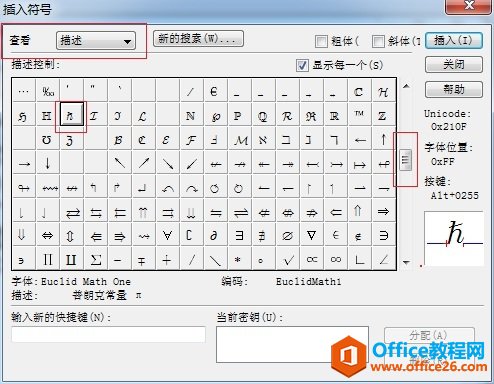The width and height of the screenshot is (494, 384).
Task: Select the partial derivative ∂ symbol
Action: [215, 235]
